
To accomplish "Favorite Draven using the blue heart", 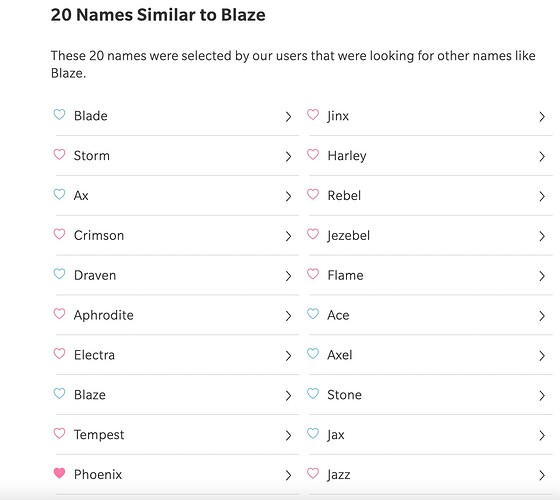I will 59,274.
